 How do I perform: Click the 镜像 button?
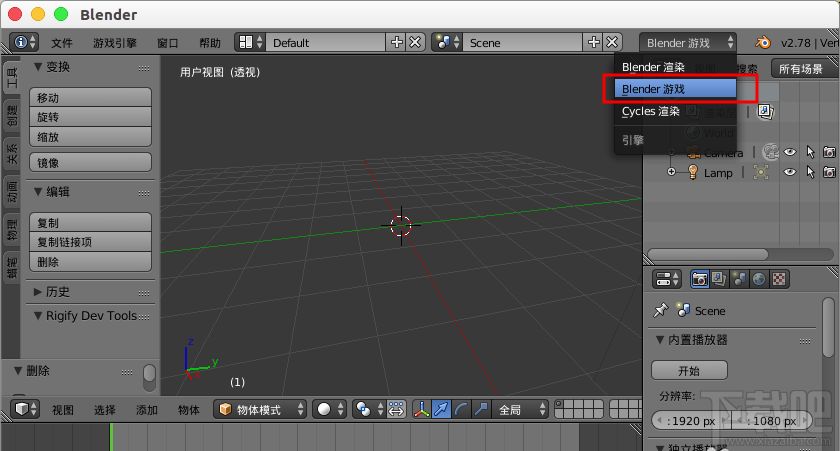click(x=91, y=162)
